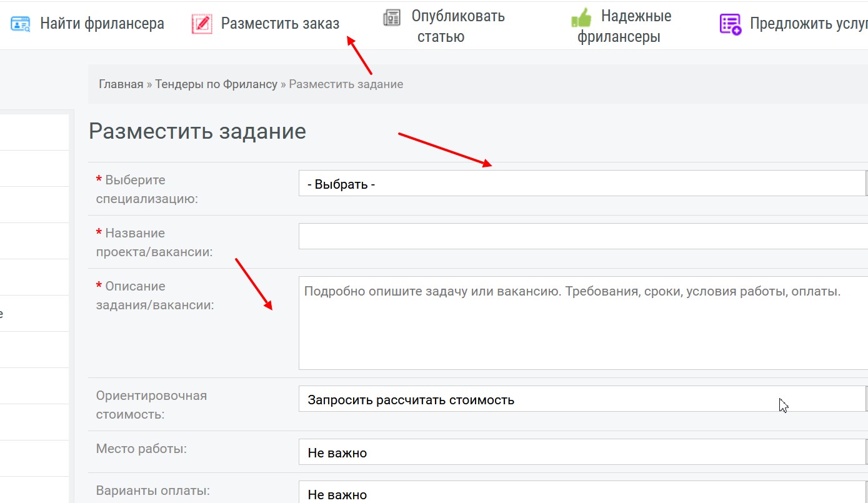Viewport: 868px width, 503px height.
Task: Open the "Варианты оплаты" dropdown
Action: click(583, 492)
